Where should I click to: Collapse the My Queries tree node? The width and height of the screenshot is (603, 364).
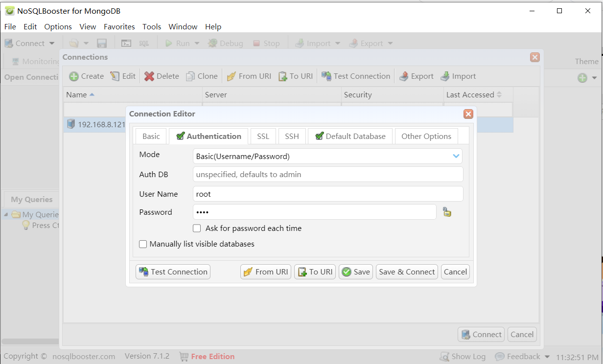click(6, 215)
